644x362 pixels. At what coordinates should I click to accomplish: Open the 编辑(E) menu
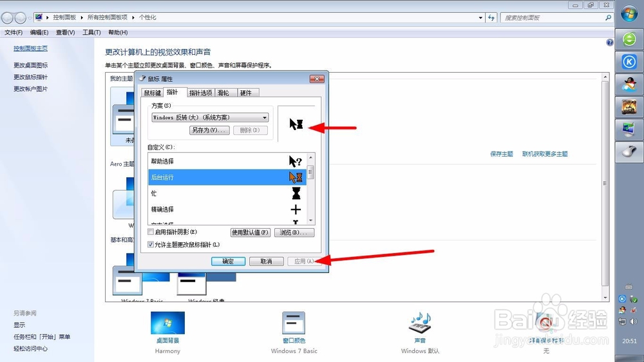[39, 32]
